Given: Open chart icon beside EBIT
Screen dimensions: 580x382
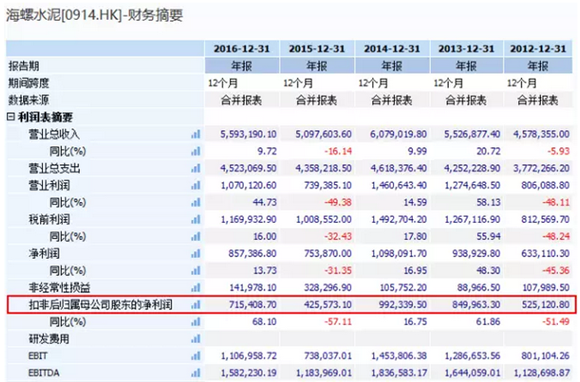Looking at the screenshot, I should pos(196,356).
